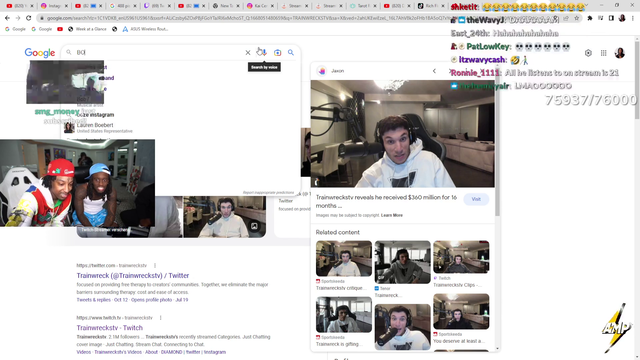Open the Trainwreckstv - Twitch result

109,328
